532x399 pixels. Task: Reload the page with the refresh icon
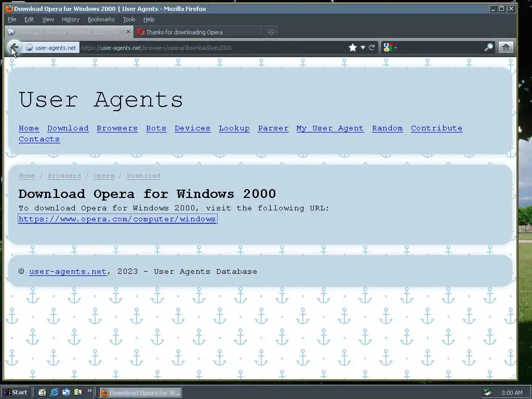point(372,47)
